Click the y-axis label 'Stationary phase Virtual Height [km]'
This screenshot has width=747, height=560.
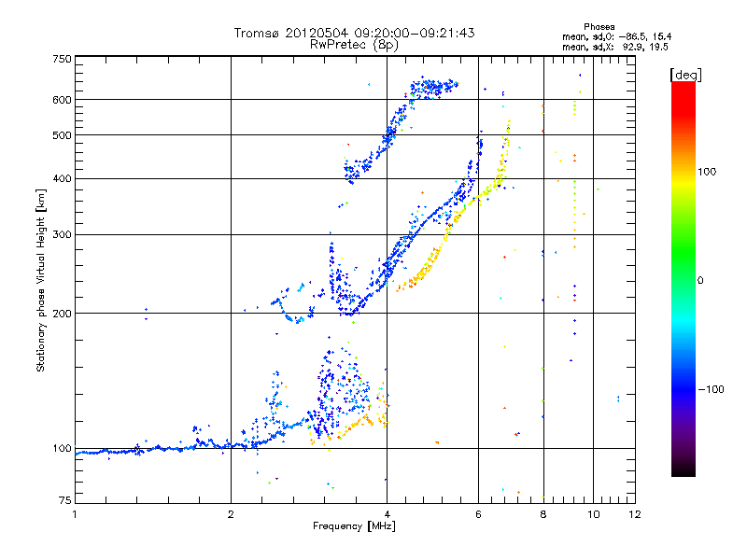pos(41,280)
